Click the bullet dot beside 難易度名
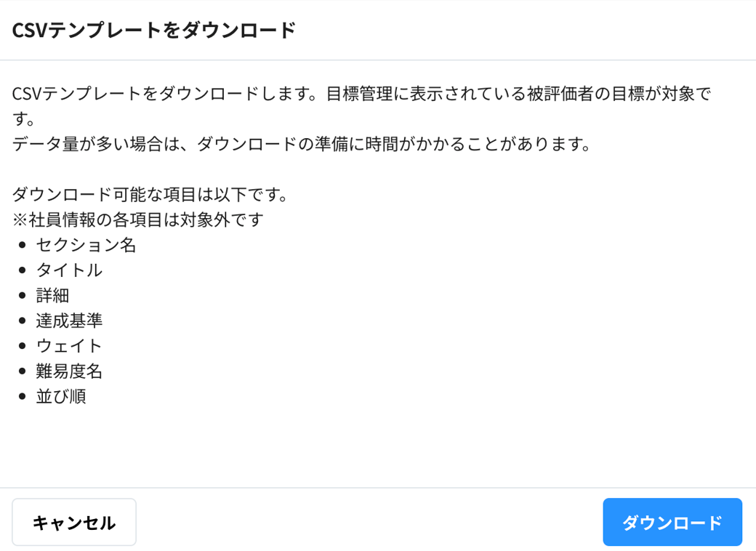The height and width of the screenshot is (551, 756). 23,371
